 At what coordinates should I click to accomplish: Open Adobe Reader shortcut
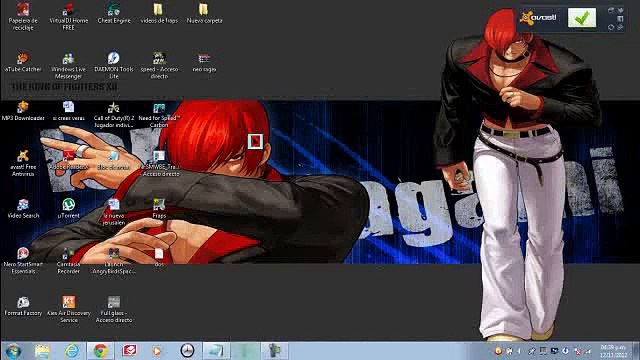(x=69, y=160)
